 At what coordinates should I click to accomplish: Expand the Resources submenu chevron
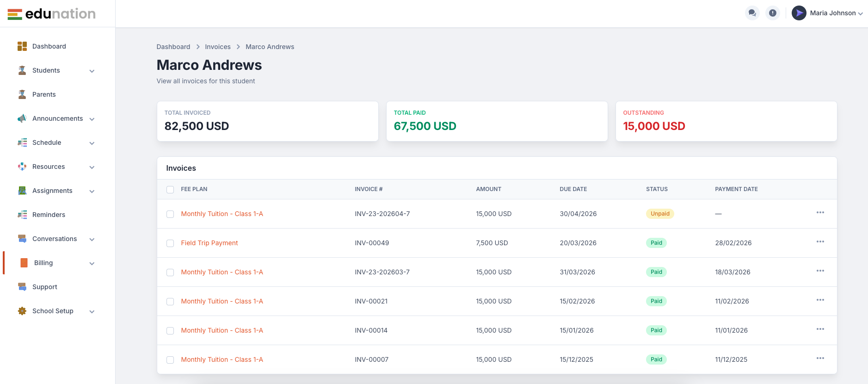pyautogui.click(x=92, y=167)
